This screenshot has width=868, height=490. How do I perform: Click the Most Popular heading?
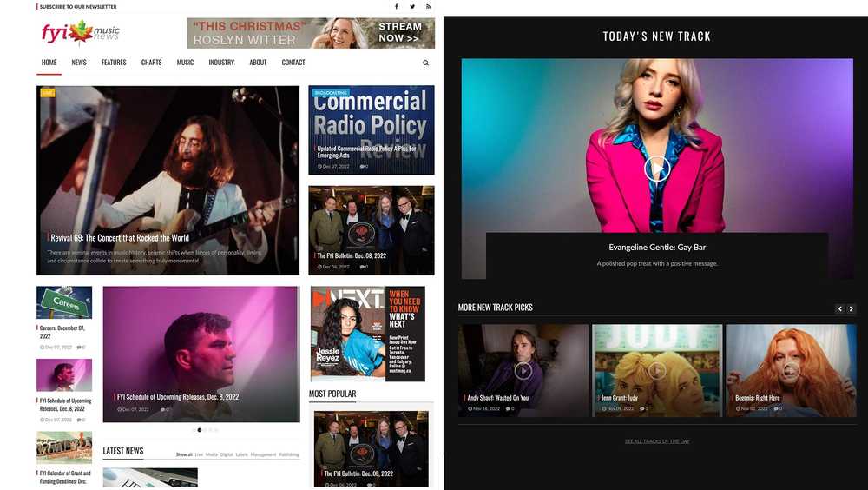tap(332, 394)
